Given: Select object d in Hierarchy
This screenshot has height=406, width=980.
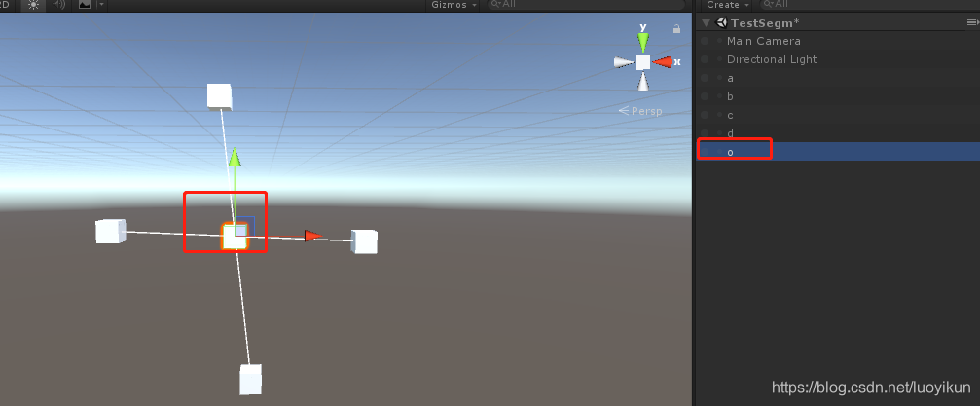Looking at the screenshot, I should (x=838, y=132).
